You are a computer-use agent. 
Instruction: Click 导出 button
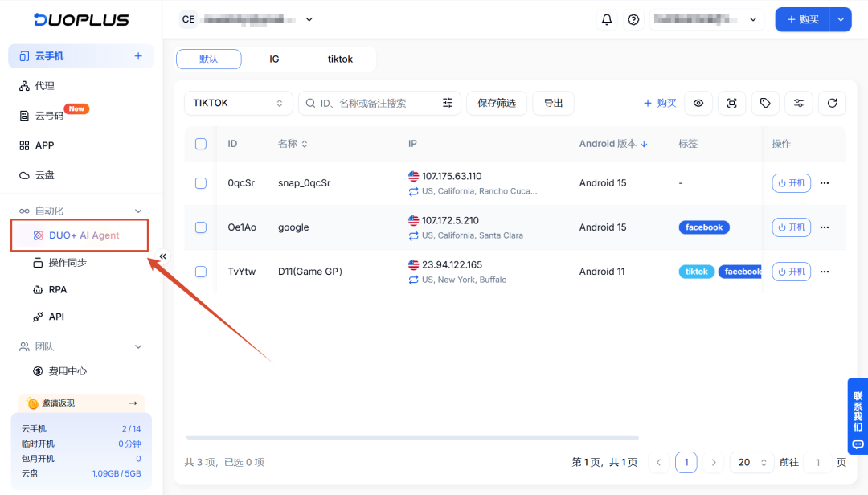coord(553,103)
